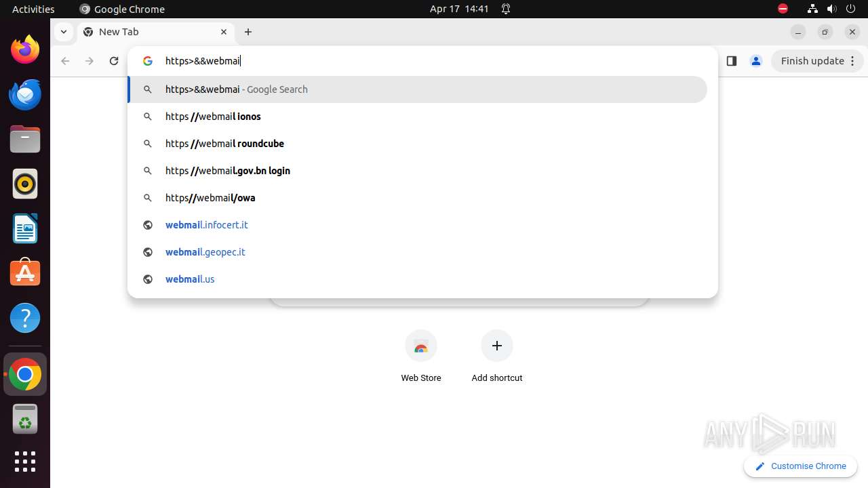
Task: Select the New Tab tab
Action: (x=156, y=32)
